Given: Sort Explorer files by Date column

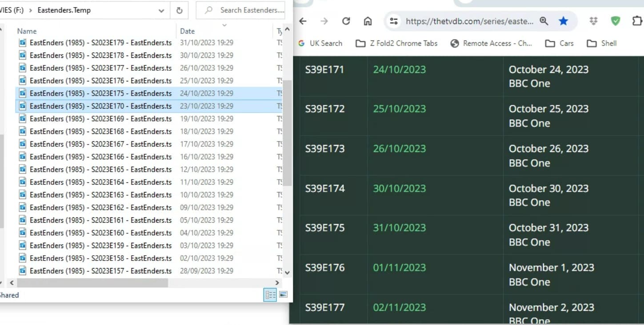Looking at the screenshot, I should (187, 31).
